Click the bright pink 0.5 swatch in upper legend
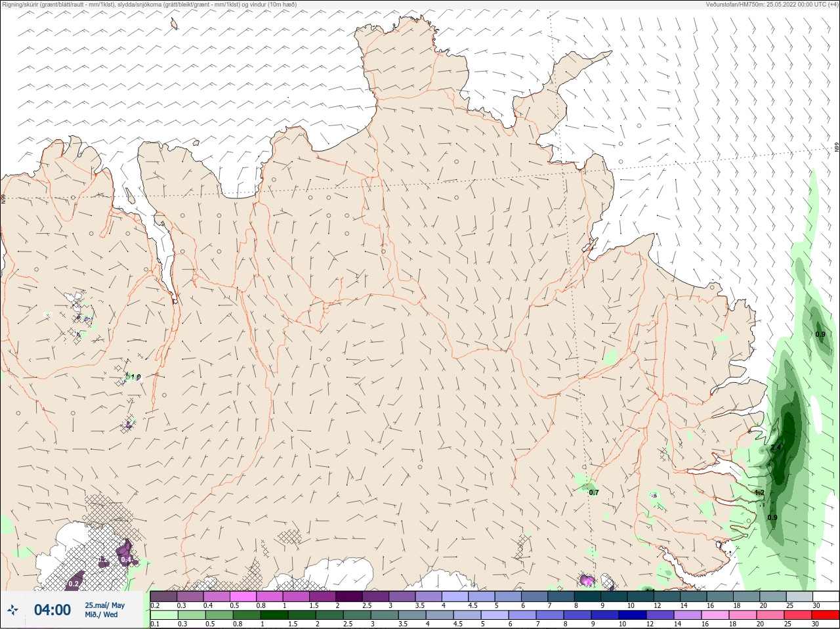This screenshot has width=840, height=629. (x=243, y=596)
